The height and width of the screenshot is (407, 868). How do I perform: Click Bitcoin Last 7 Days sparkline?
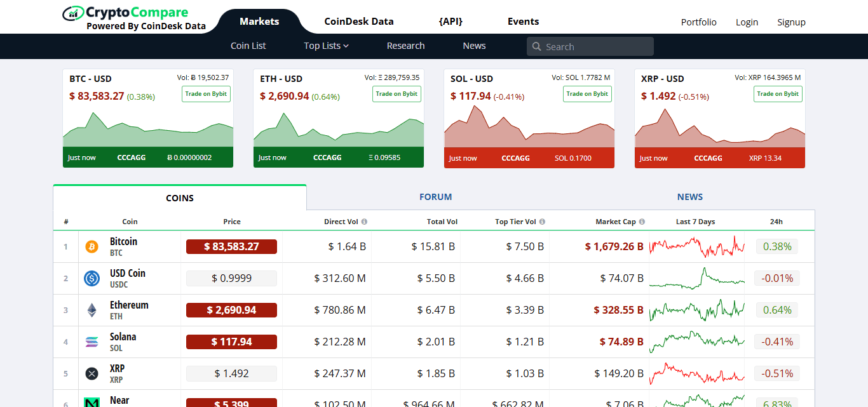(696, 246)
